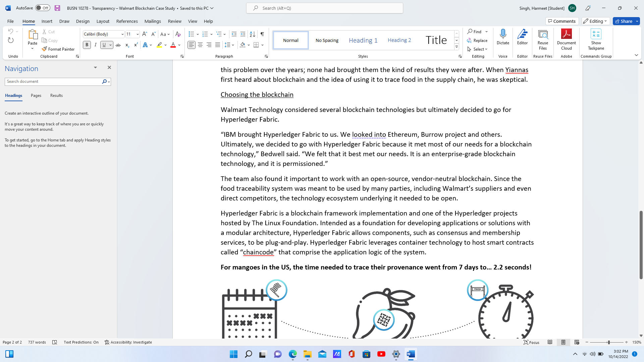Click the Editor pen icon

[522, 34]
